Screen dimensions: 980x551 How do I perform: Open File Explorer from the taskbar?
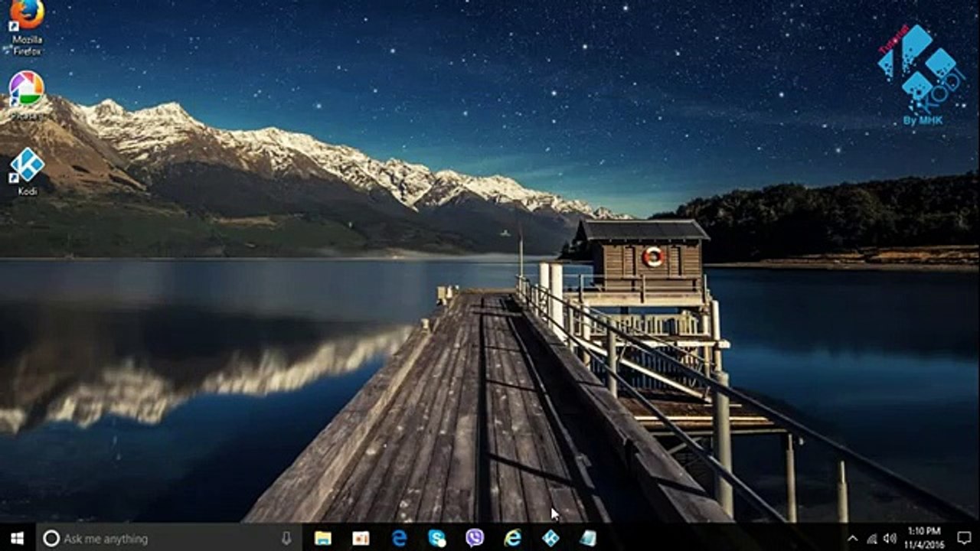pos(323,538)
